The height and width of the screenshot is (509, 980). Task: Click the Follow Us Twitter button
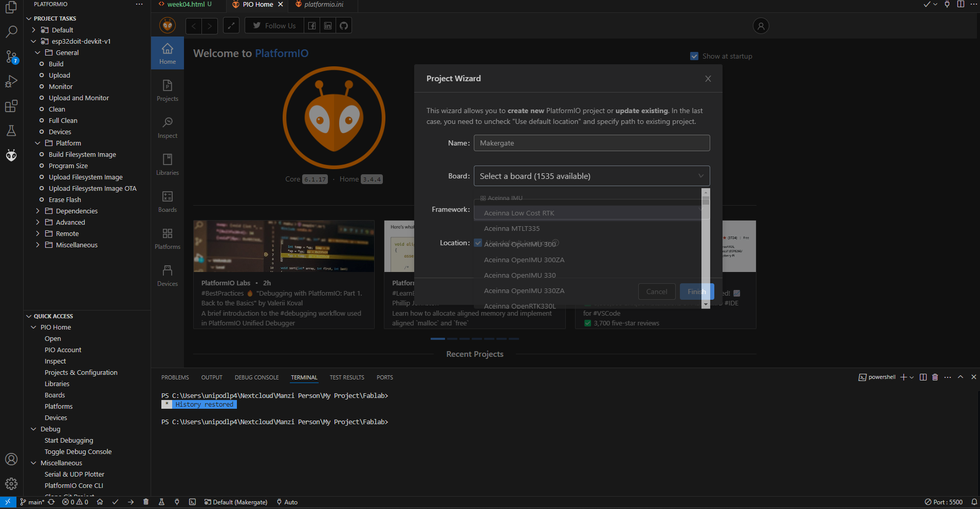point(274,26)
